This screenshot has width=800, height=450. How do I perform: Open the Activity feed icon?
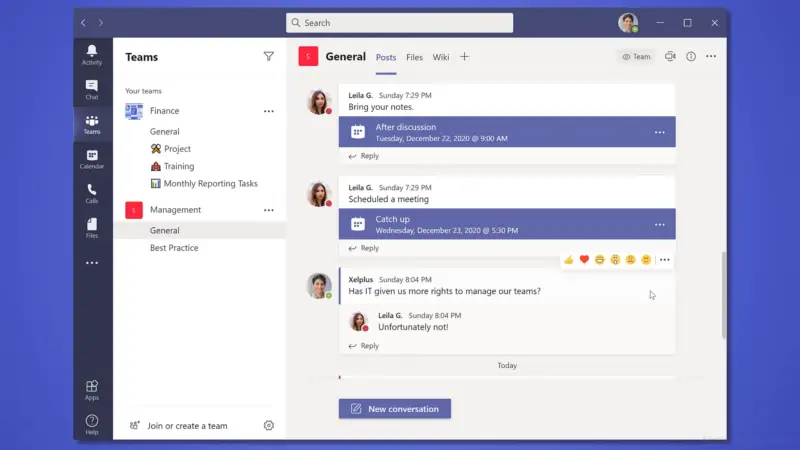[x=92, y=54]
